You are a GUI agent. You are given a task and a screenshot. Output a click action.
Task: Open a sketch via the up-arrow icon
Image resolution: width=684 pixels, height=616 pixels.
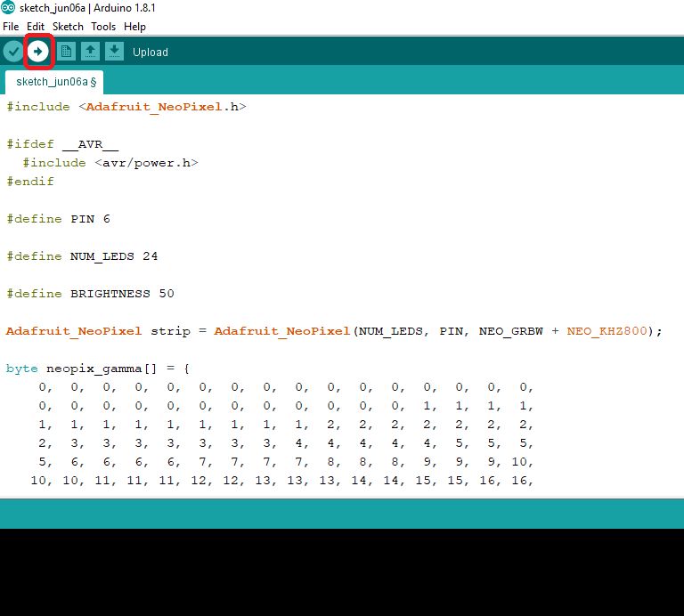90,52
